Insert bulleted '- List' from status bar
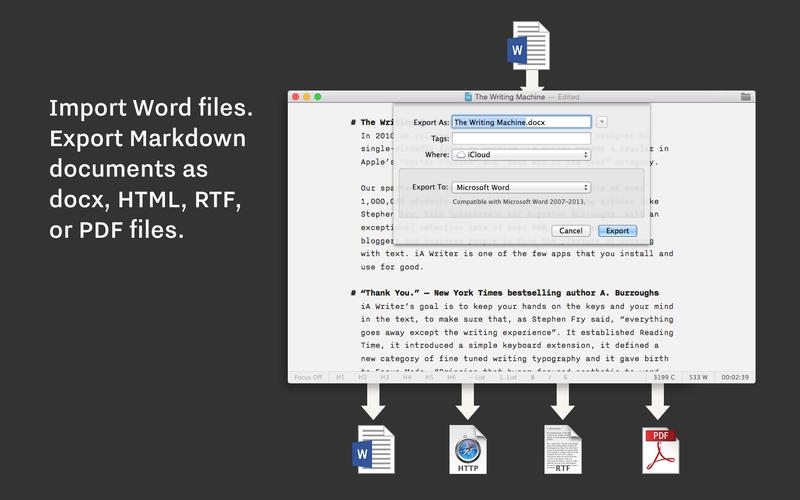Image resolution: width=800 pixels, height=500 pixels. (478, 377)
